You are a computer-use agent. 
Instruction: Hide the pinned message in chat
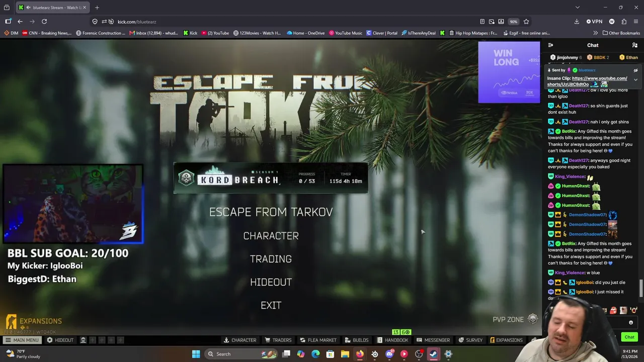(x=635, y=70)
